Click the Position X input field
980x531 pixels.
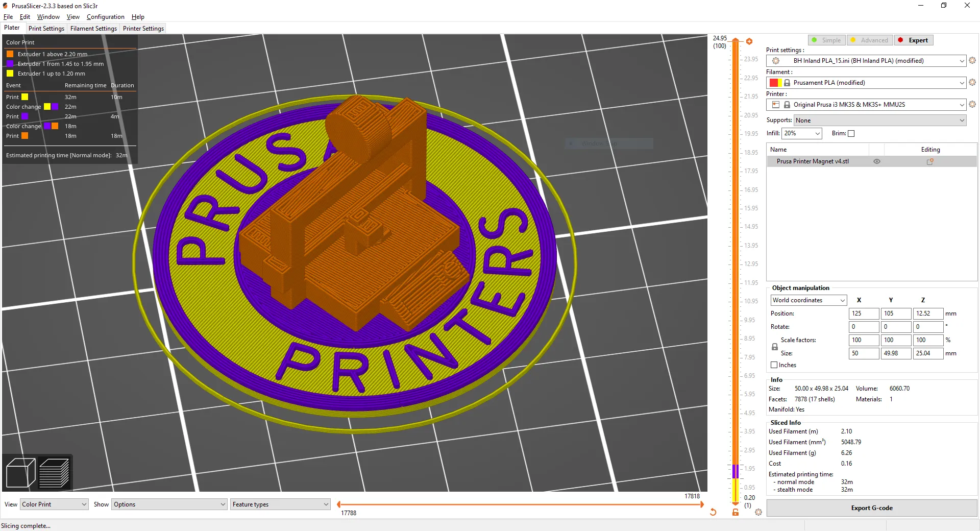(x=863, y=313)
